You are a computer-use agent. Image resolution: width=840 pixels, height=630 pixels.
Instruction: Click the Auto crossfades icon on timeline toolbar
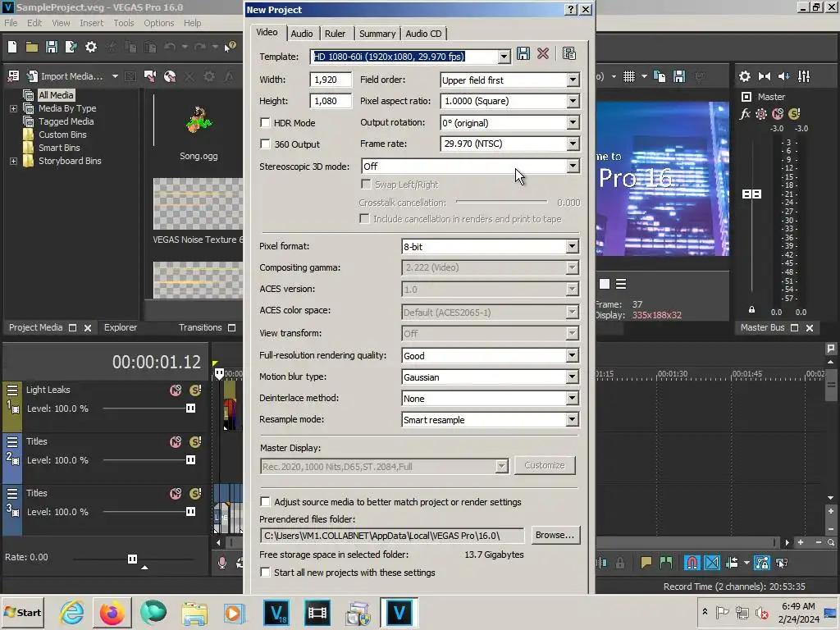[712, 563]
